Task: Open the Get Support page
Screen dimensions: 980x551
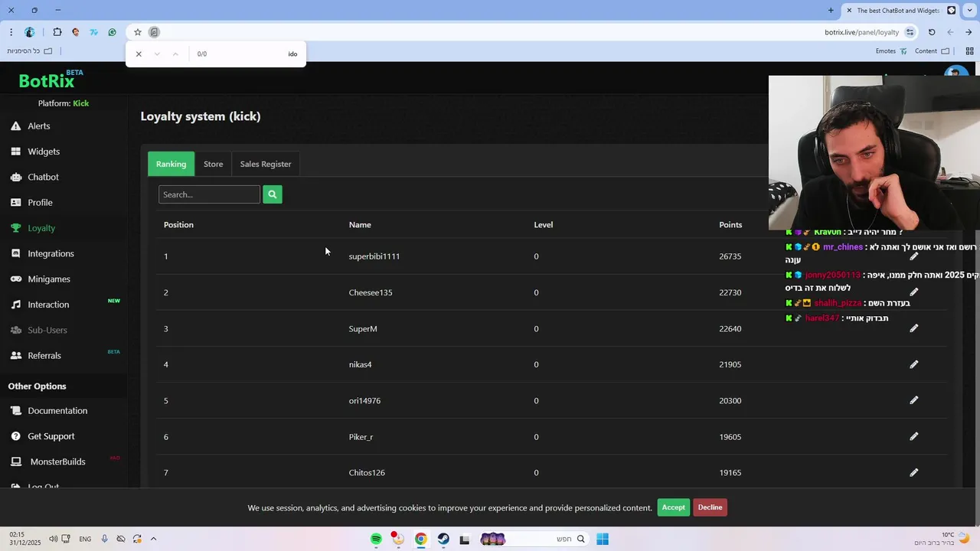Action: coord(51,436)
